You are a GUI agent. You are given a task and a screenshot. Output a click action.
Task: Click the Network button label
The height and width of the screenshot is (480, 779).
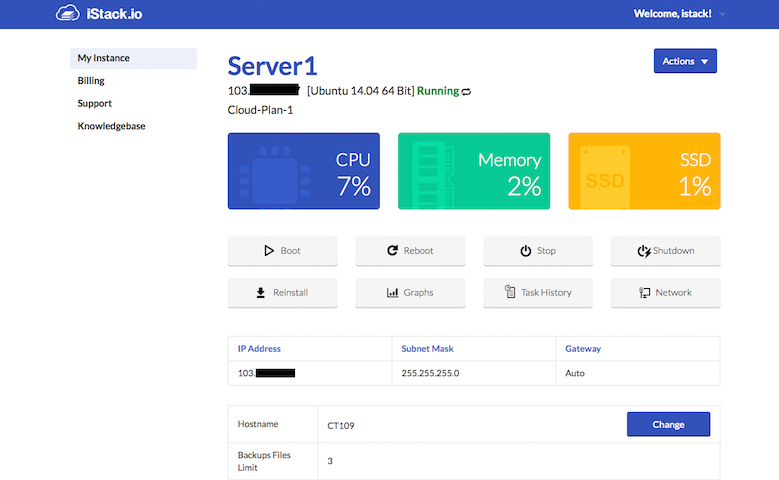click(673, 293)
